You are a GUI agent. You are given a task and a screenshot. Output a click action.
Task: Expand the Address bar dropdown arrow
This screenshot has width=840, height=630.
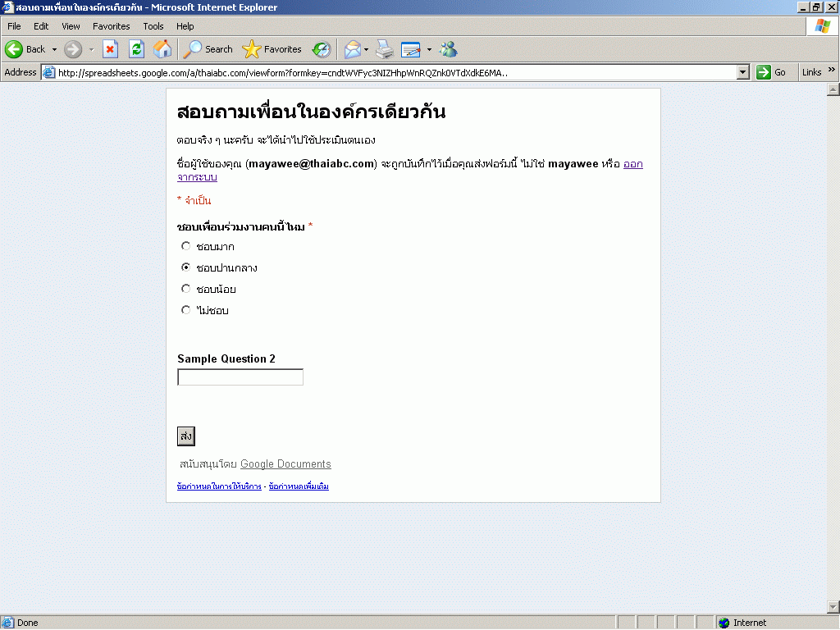(x=743, y=72)
